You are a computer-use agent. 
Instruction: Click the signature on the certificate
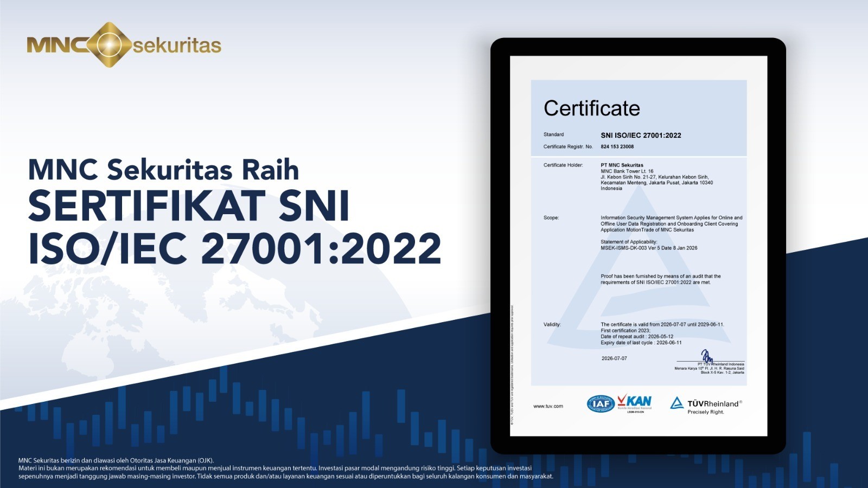click(x=707, y=356)
